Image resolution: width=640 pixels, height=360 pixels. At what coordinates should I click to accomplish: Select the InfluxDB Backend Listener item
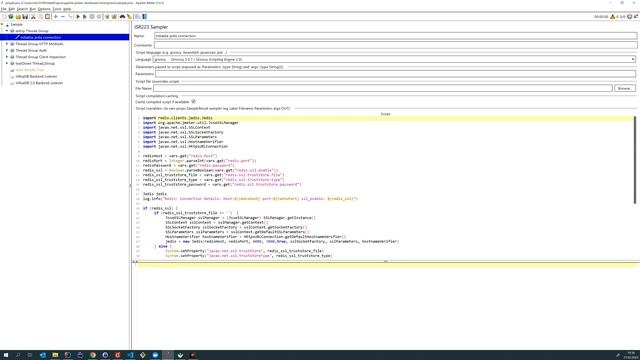tap(36, 76)
